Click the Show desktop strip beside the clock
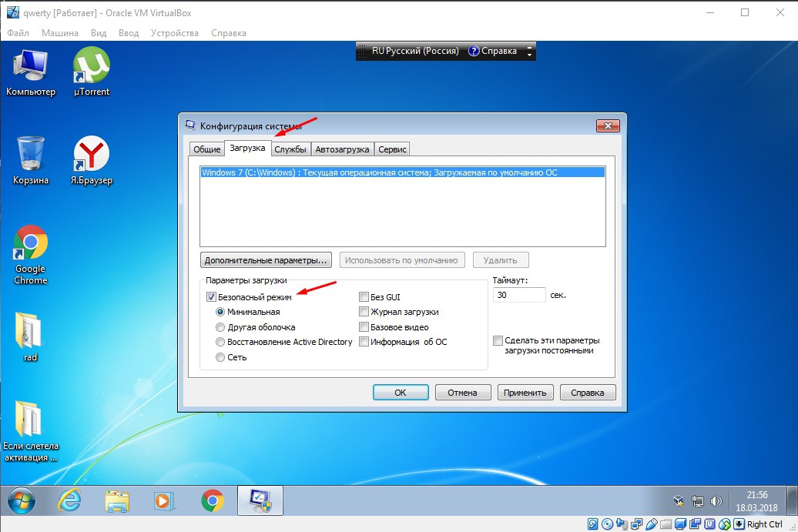Image resolution: width=798 pixels, height=532 pixels. (x=792, y=500)
